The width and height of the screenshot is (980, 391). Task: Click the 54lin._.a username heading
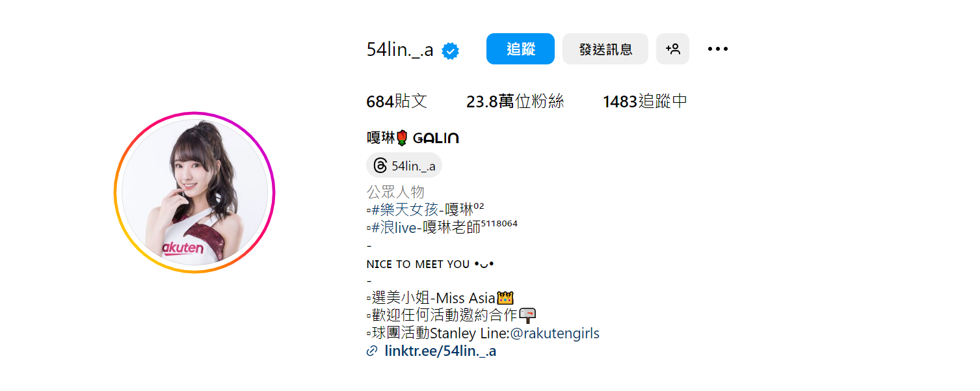click(x=400, y=49)
